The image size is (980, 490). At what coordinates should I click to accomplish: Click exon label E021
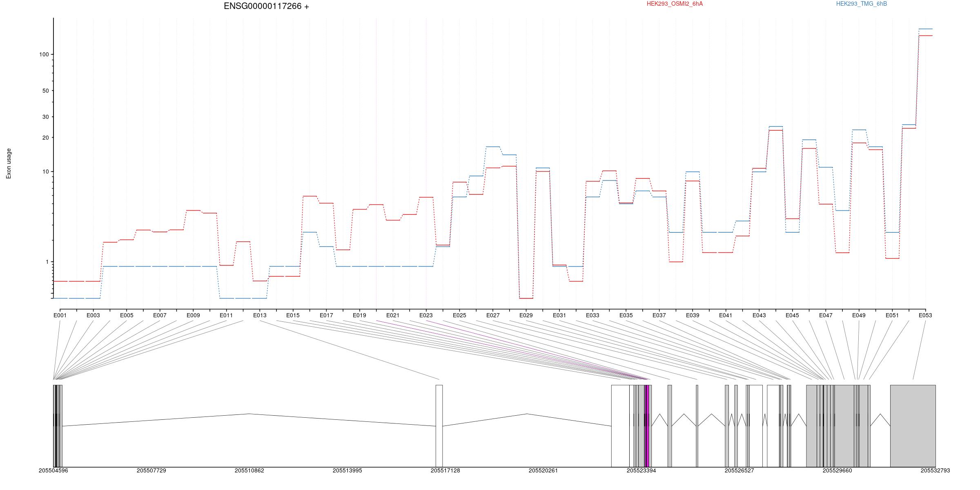pos(393,315)
